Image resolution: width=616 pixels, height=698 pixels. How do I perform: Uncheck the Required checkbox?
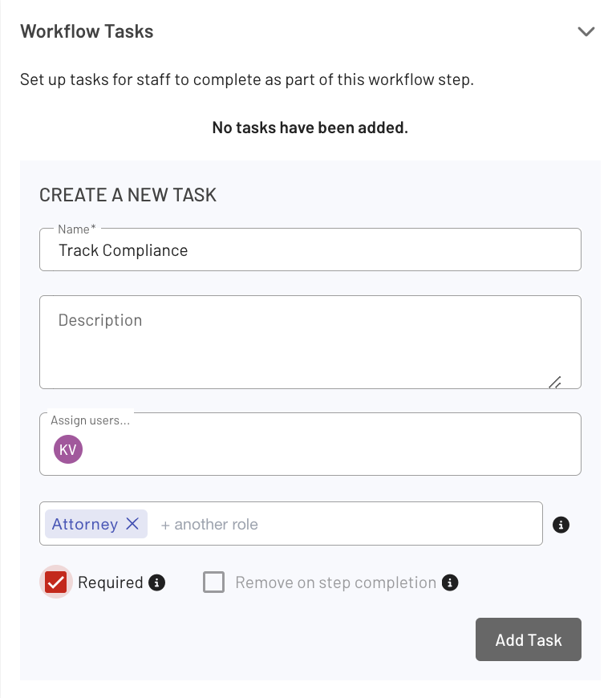55,582
